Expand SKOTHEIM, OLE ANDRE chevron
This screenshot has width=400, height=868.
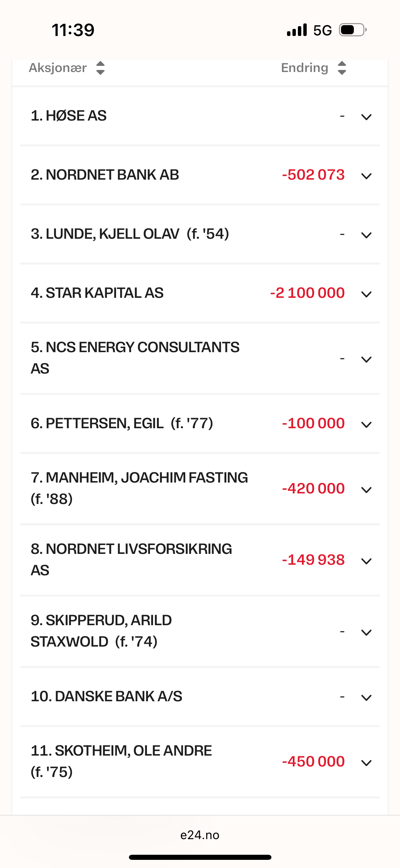pyautogui.click(x=366, y=763)
